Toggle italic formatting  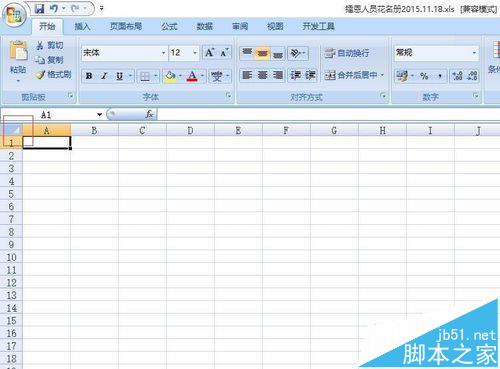pyautogui.click(x=104, y=76)
